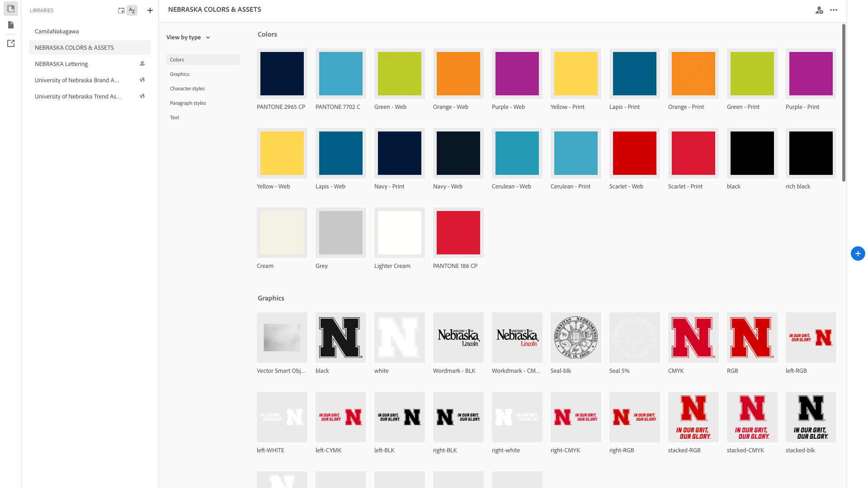Click the open-in-new-window export icon

[x=11, y=43]
